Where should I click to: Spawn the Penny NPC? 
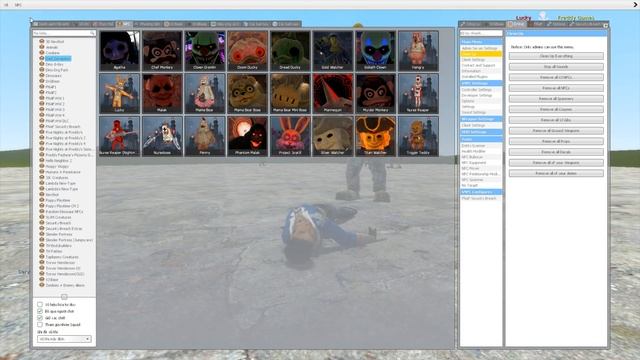(205, 136)
